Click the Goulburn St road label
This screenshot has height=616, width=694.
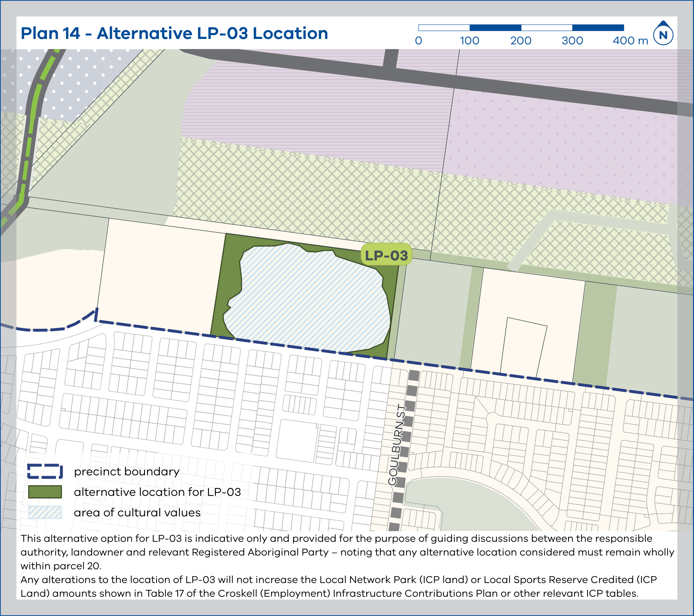coord(397,445)
